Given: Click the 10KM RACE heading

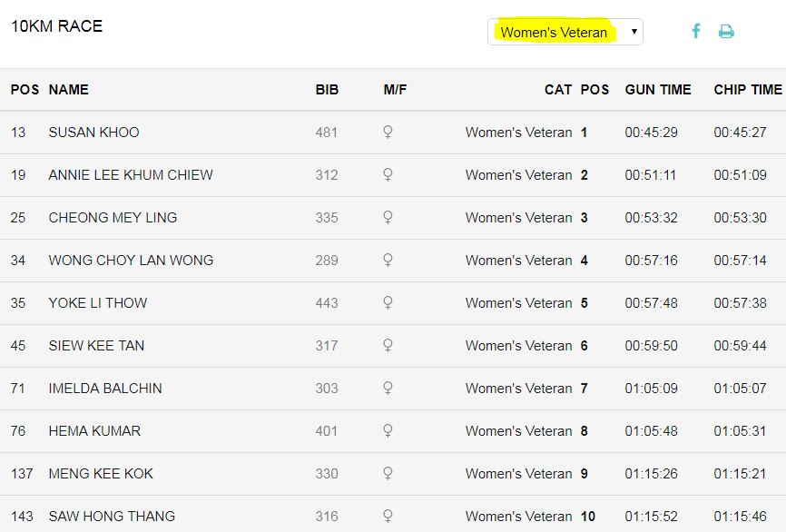Looking at the screenshot, I should click(56, 26).
